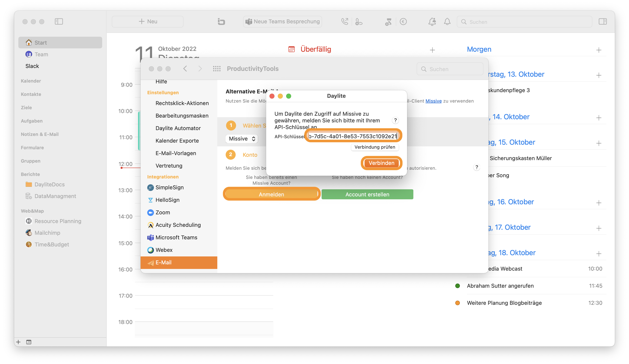The width and height of the screenshot is (629, 364).
Task: Click into the API-Schlüssel field
Action: click(x=353, y=136)
